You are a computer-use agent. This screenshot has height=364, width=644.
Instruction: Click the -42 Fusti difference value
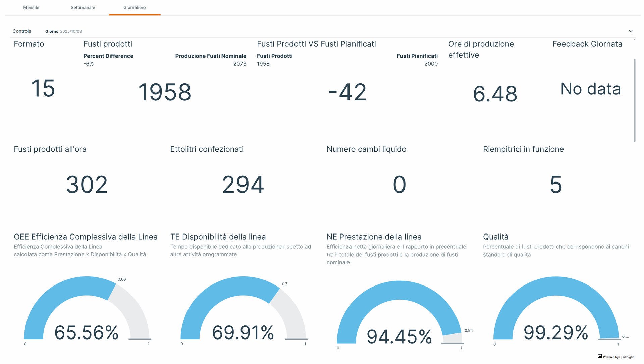point(347,92)
